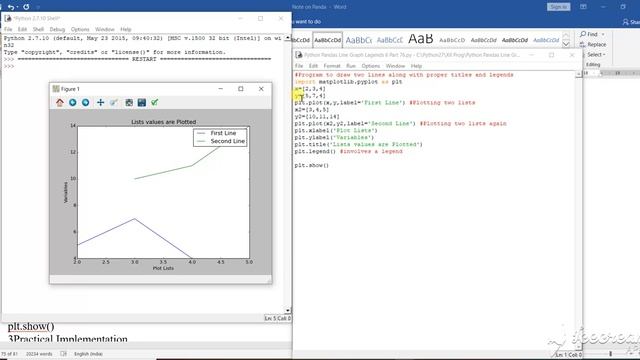
Task: Click the Figure 1 window title icon
Action: coord(56,89)
